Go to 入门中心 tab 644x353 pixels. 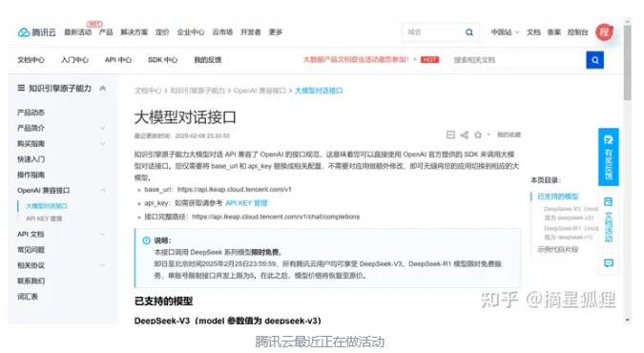click(74, 60)
